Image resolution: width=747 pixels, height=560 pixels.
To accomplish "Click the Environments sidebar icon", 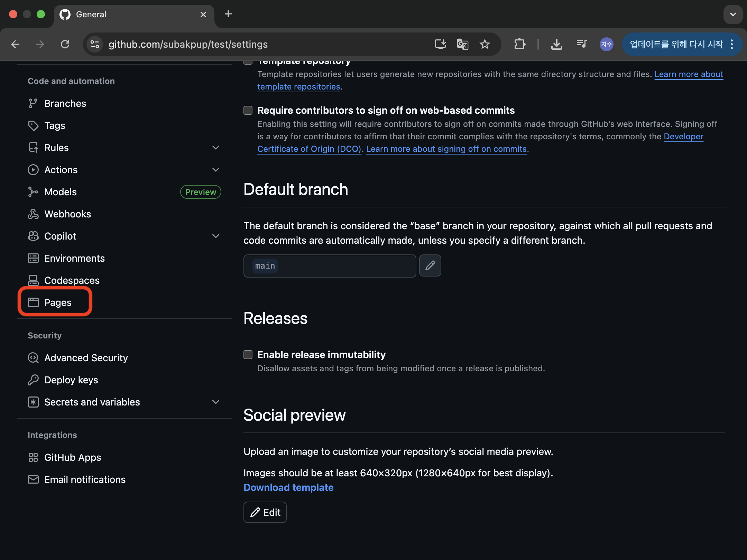I will click(x=33, y=258).
